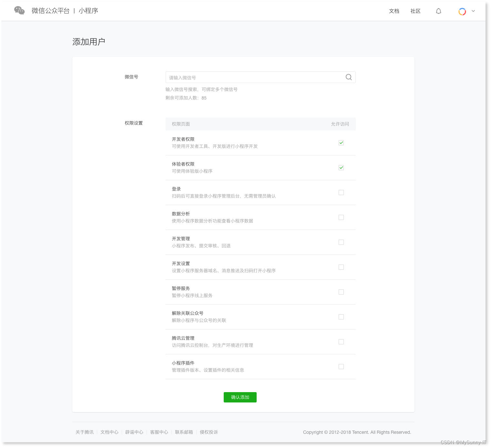Click the 数据分析 row title
This screenshot has width=491, height=448.
pos(181,214)
